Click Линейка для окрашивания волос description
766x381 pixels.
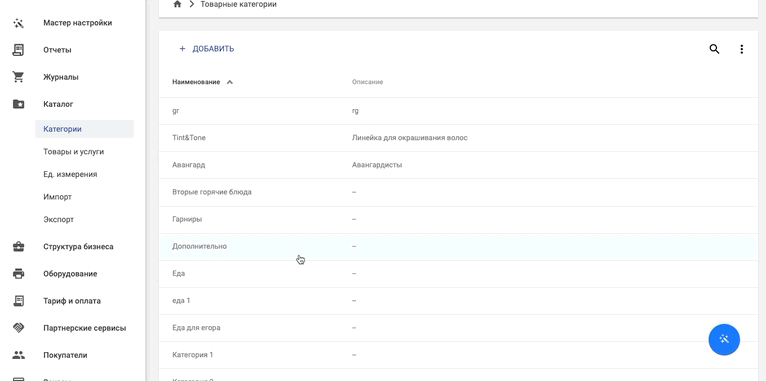(x=409, y=138)
